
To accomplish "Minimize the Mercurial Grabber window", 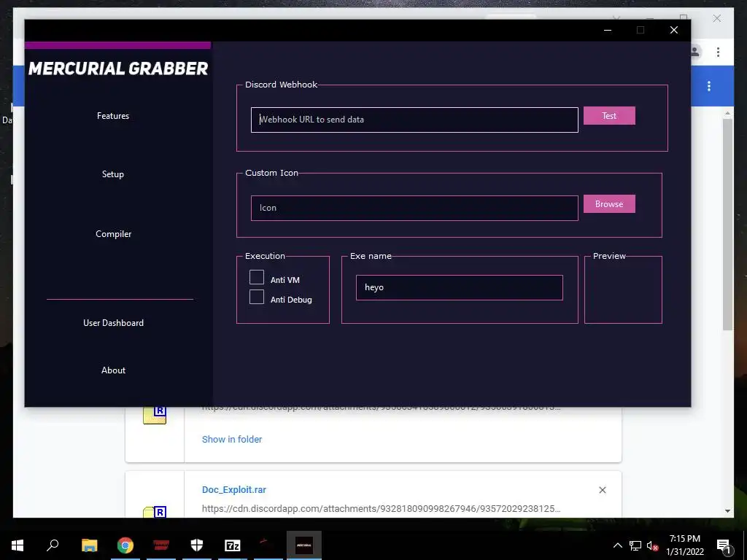I will [x=608, y=30].
